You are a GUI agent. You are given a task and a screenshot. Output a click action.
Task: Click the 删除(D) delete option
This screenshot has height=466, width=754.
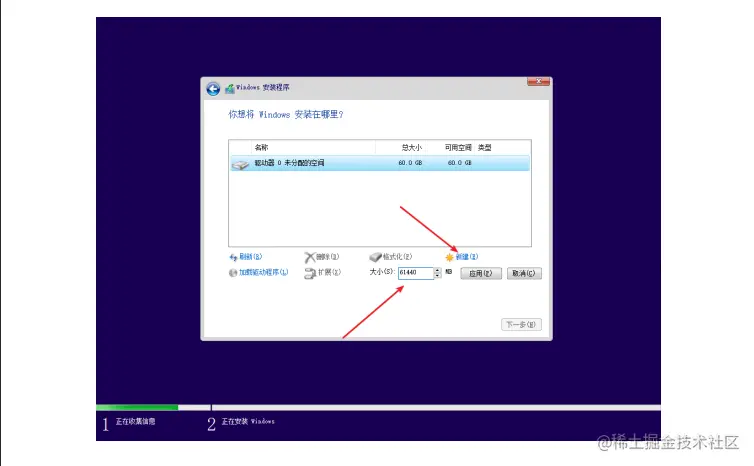[x=322, y=257]
